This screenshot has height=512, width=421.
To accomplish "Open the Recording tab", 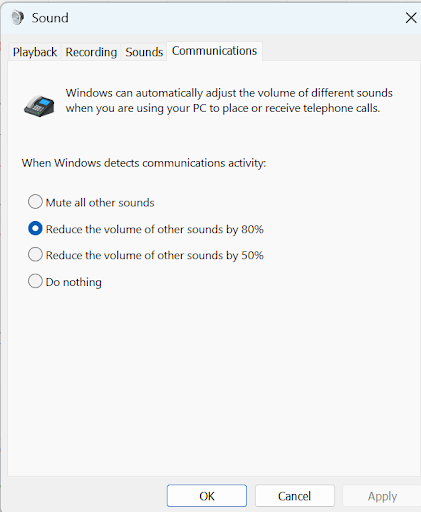I will click(x=91, y=52).
